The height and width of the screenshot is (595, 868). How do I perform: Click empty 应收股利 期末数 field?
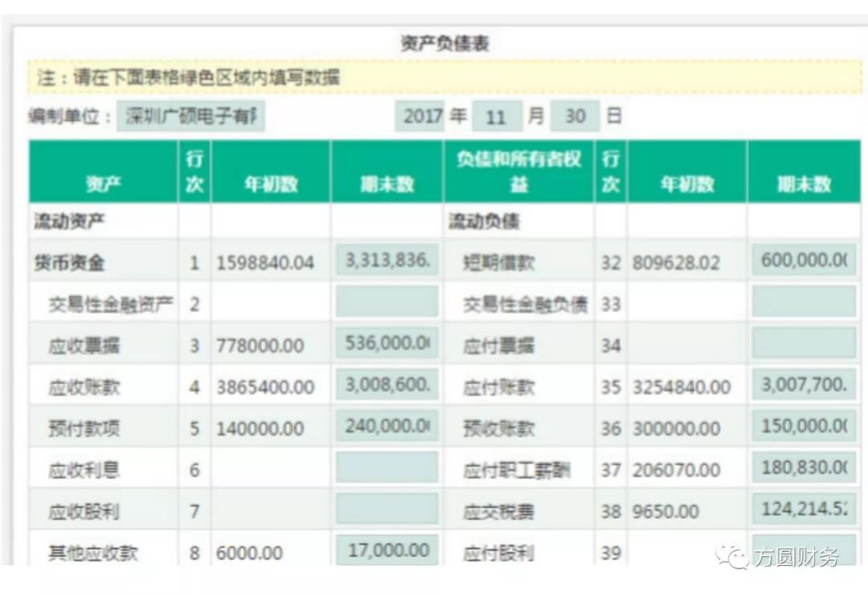(387, 509)
